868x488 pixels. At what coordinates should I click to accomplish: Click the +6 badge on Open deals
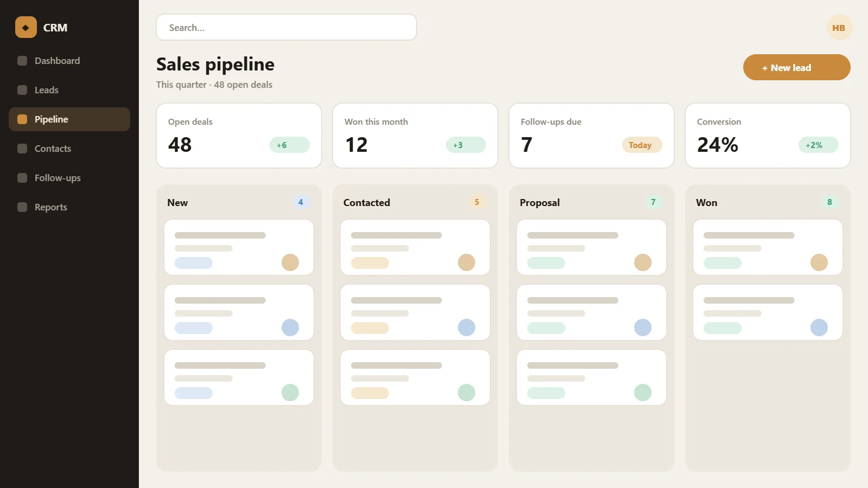click(x=290, y=145)
